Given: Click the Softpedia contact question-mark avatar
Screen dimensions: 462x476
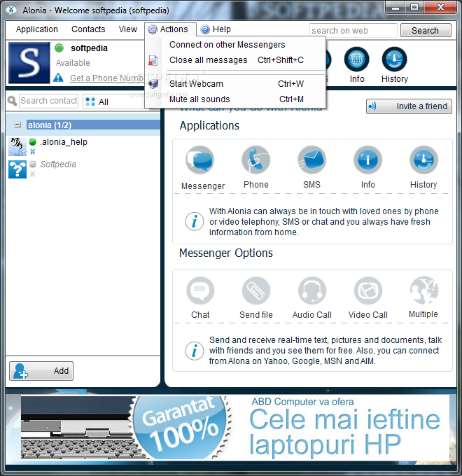Looking at the screenshot, I should pos(17,169).
